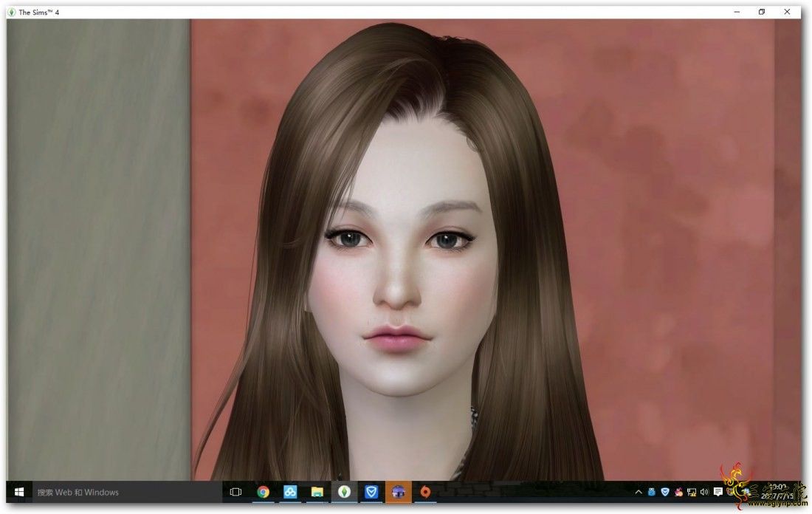Restore down The Sims 4 window
The width and height of the screenshot is (812, 514).
tap(761, 12)
